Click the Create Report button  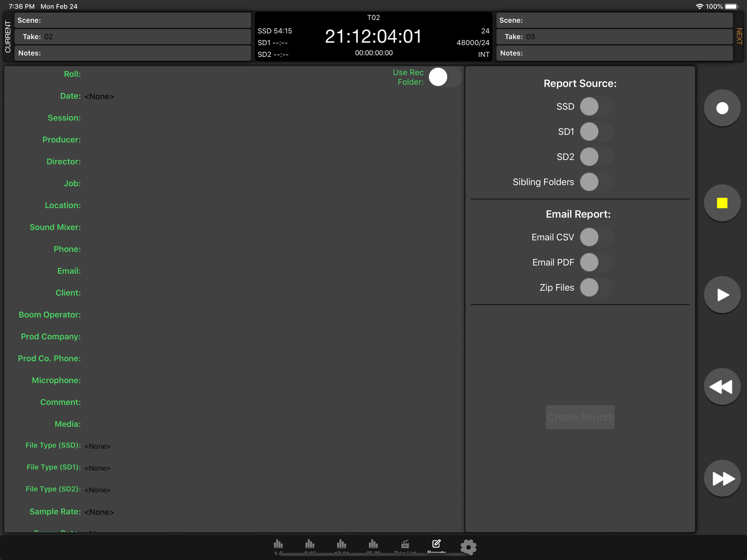coord(580,417)
